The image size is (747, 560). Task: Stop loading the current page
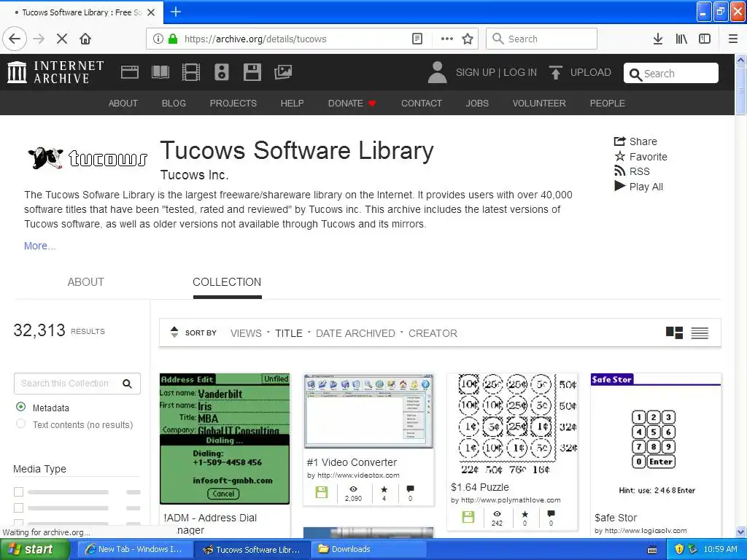pyautogui.click(x=62, y=39)
